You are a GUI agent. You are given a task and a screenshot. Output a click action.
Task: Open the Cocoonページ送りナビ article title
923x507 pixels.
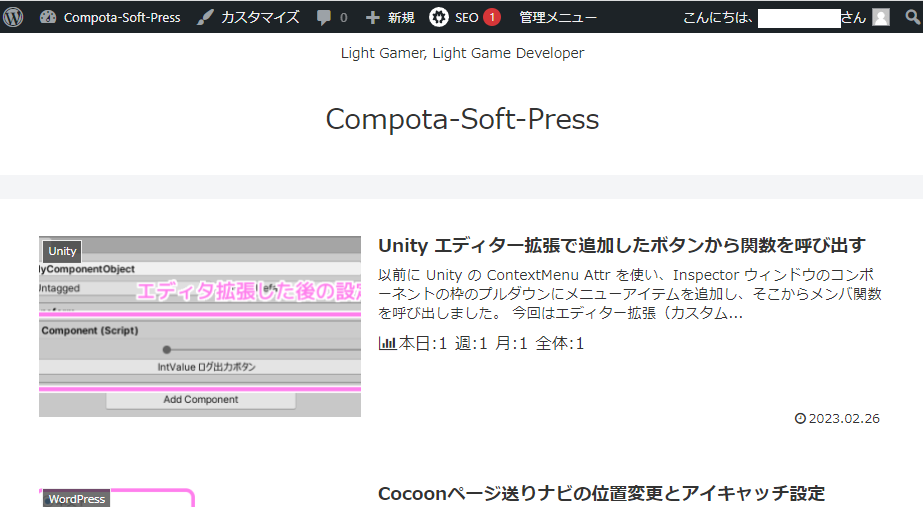coord(602,493)
